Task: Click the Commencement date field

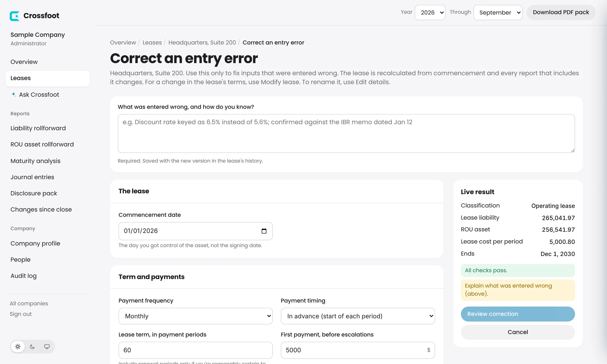Action: point(195,231)
